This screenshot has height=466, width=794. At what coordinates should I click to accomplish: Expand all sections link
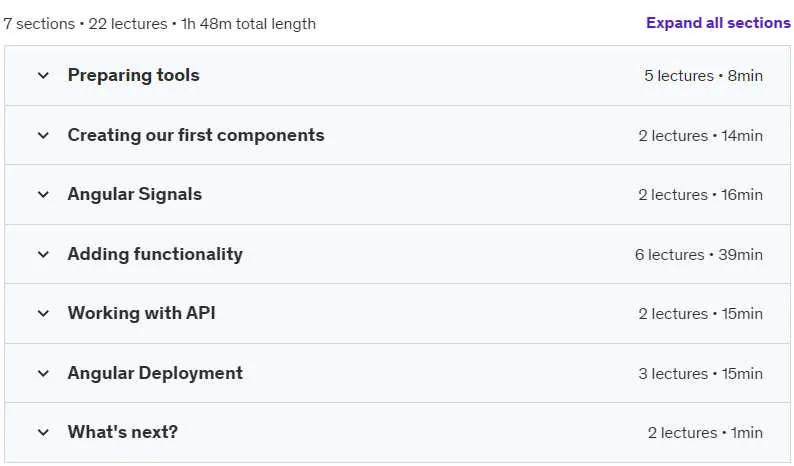tap(718, 23)
